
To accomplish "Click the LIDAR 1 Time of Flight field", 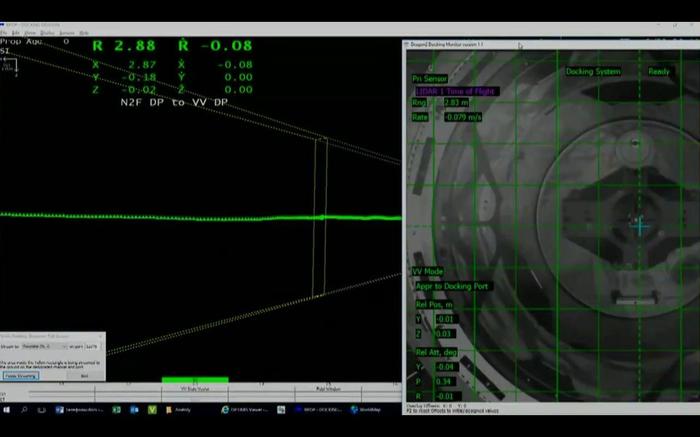I will tap(455, 91).
